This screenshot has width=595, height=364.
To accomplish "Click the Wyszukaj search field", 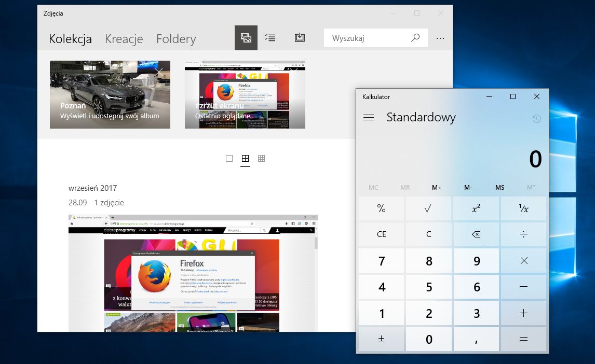I will (376, 38).
